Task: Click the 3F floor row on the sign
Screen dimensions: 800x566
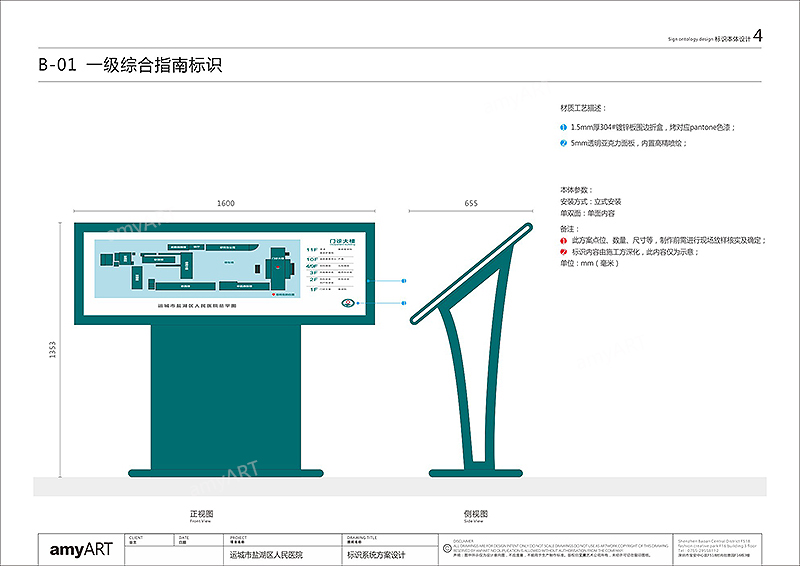Action: (331, 273)
